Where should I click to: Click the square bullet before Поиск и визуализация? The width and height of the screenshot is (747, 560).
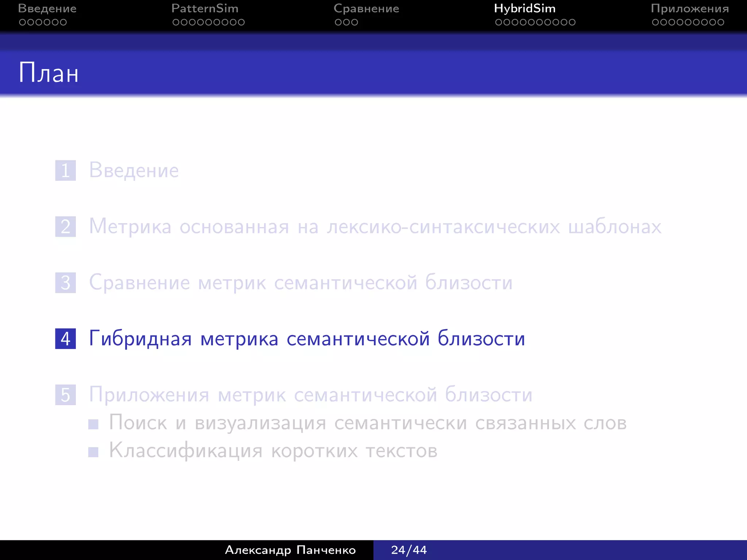[x=93, y=424]
